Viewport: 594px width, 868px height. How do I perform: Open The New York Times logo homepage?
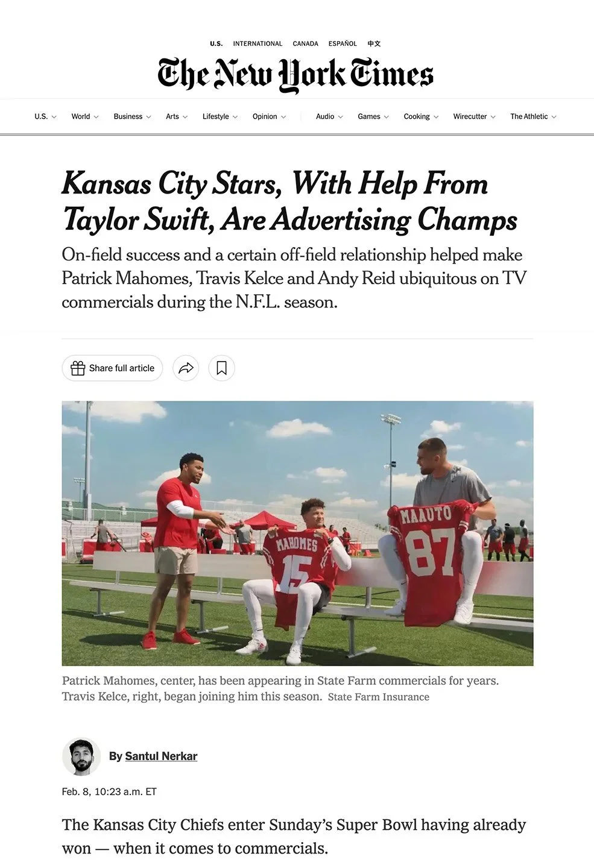(x=295, y=74)
